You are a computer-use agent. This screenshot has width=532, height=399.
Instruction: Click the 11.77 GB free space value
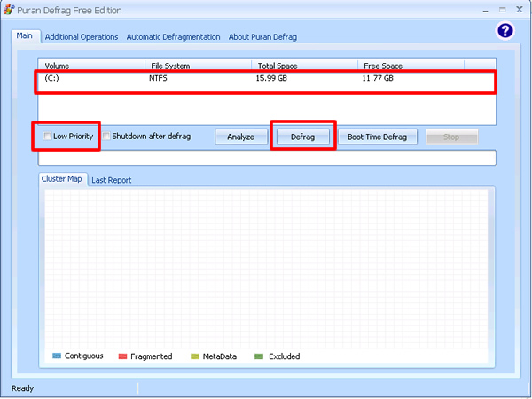pyautogui.click(x=378, y=78)
